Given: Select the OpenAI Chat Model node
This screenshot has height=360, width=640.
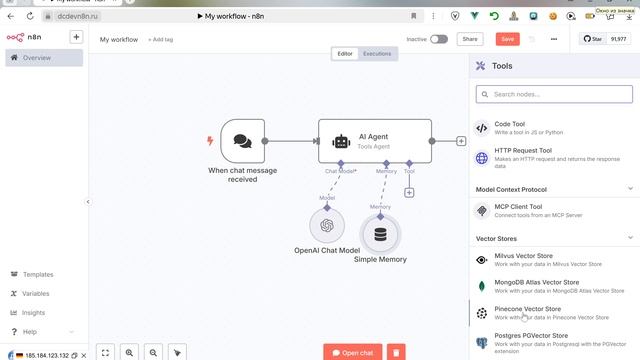Looking at the screenshot, I should pyautogui.click(x=327, y=225).
